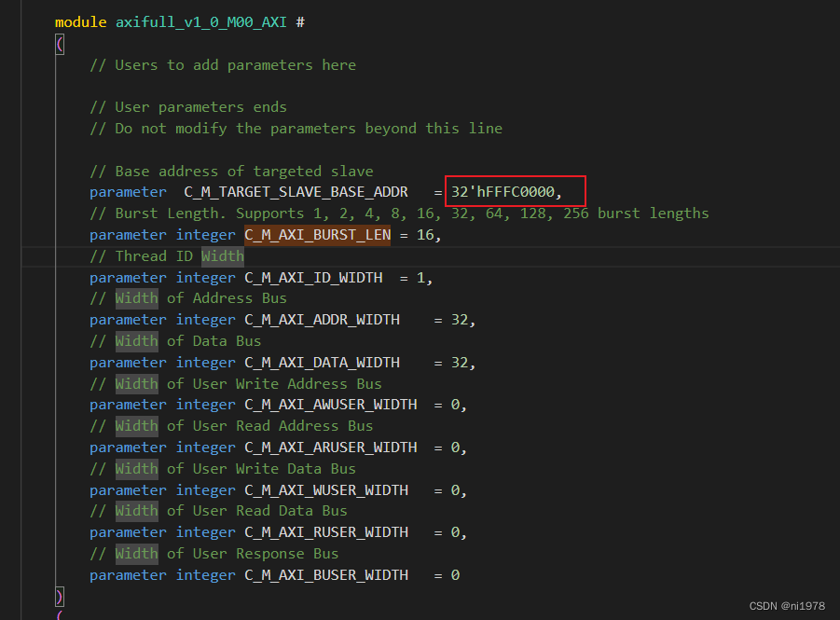
Task: Click the C_M_AXI_DATA_WIDTH value 32
Action: click(460, 362)
